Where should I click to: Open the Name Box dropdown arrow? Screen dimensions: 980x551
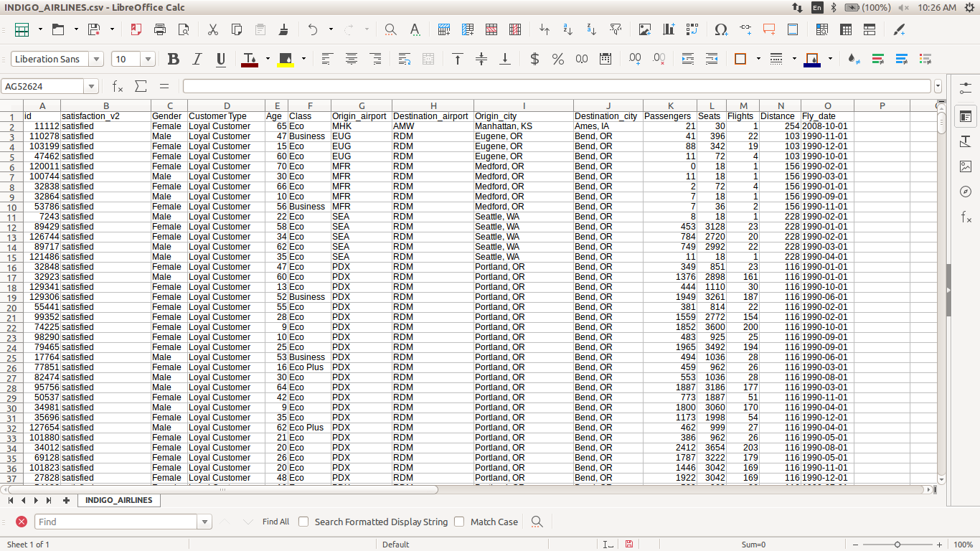click(x=91, y=87)
